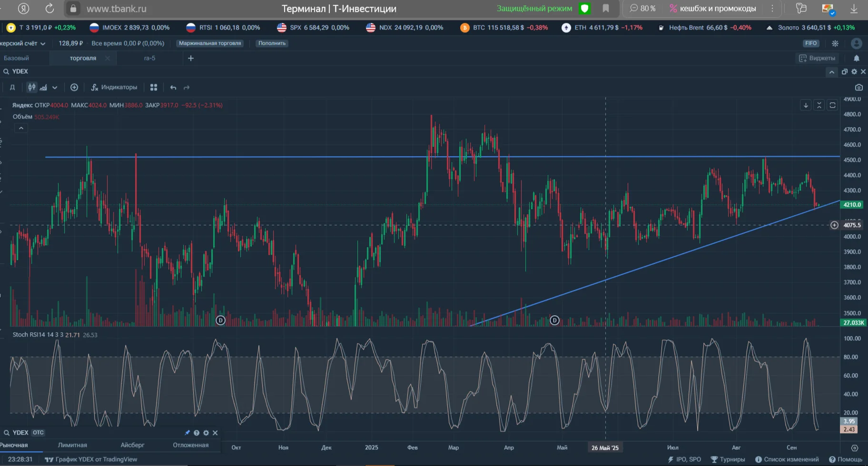The image size is (868, 466).
Task: Toggle the FIFO mode badge
Action: [811, 43]
